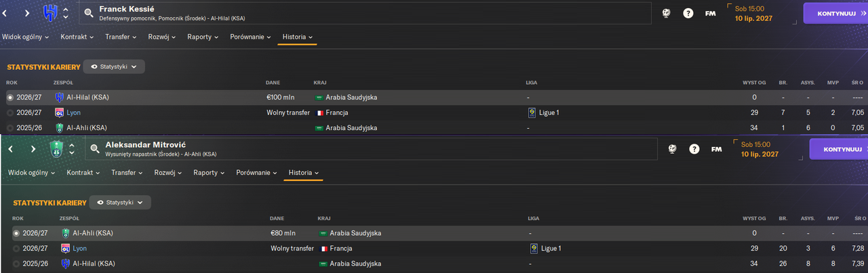Sort Mitrović table by BR. column
Image resolution: width=868 pixels, height=273 pixels.
783,218
